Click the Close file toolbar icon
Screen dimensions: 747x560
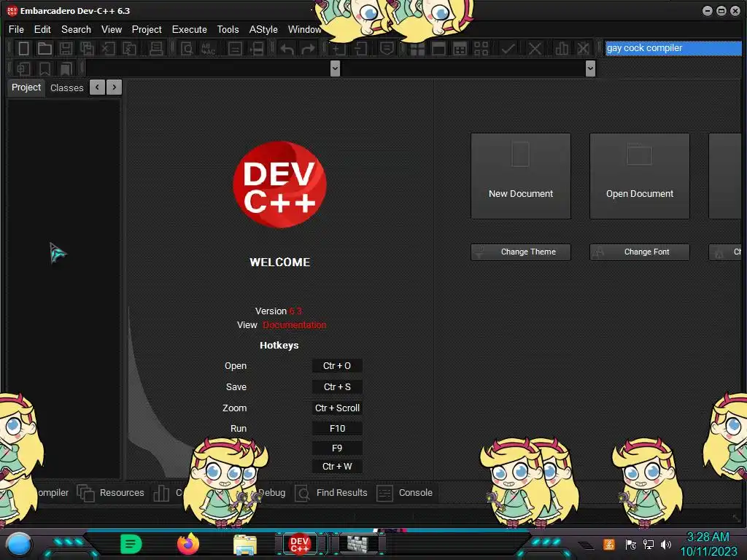tap(108, 49)
